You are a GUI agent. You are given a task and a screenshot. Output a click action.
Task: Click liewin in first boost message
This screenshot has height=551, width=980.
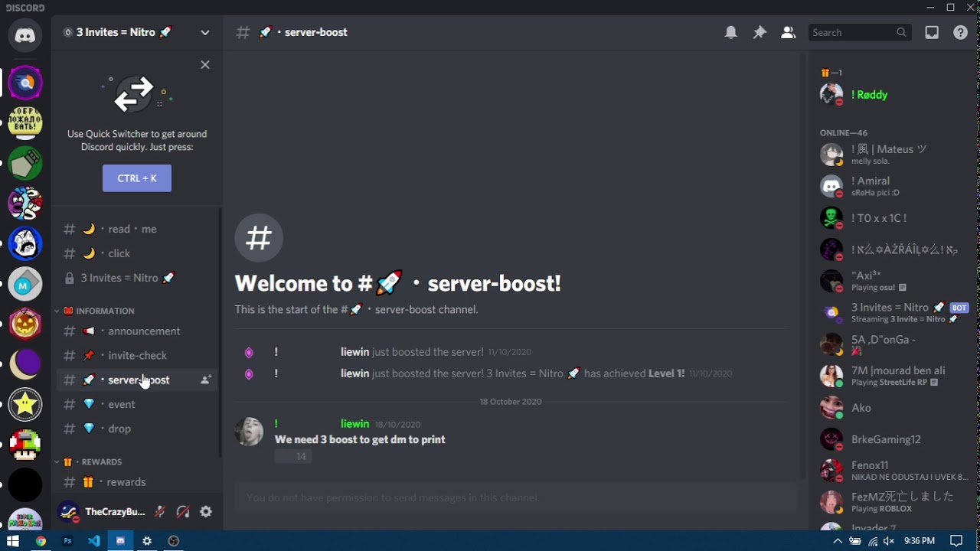point(354,352)
